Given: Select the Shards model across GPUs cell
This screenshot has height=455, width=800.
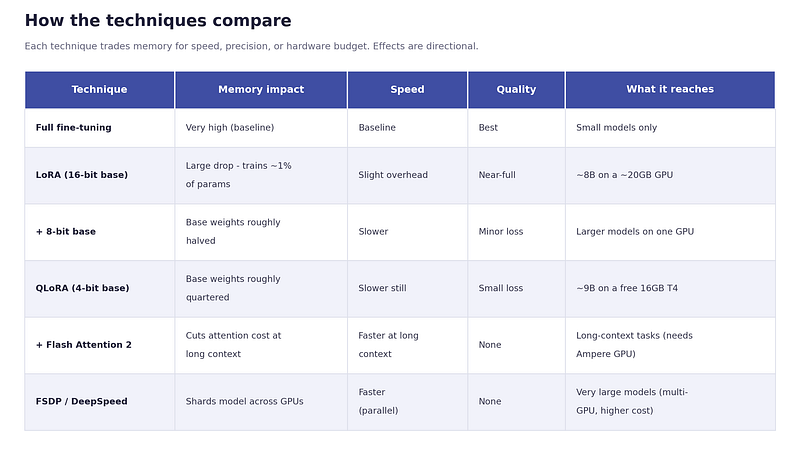Looking at the screenshot, I should tap(244, 401).
